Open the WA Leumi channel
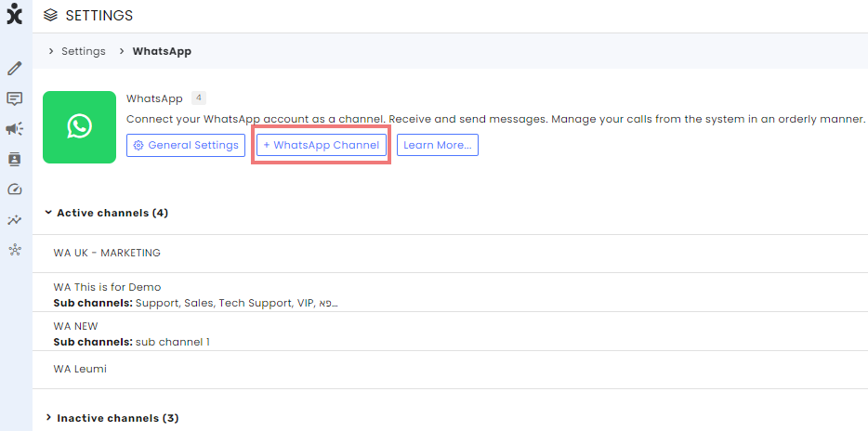This screenshot has width=868, height=431. (450, 370)
